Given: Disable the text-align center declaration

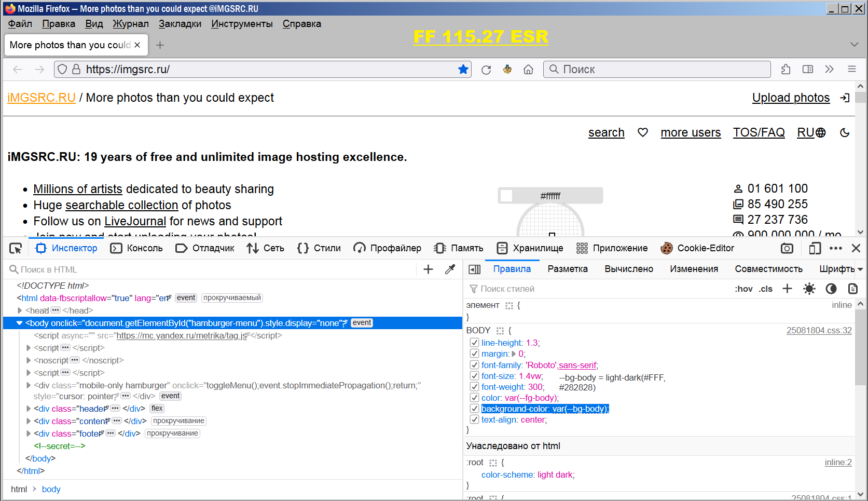Looking at the screenshot, I should coord(474,419).
